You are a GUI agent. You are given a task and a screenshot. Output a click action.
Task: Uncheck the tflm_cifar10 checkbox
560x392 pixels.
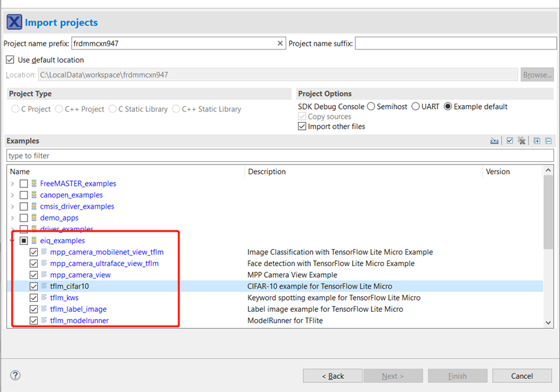33,286
